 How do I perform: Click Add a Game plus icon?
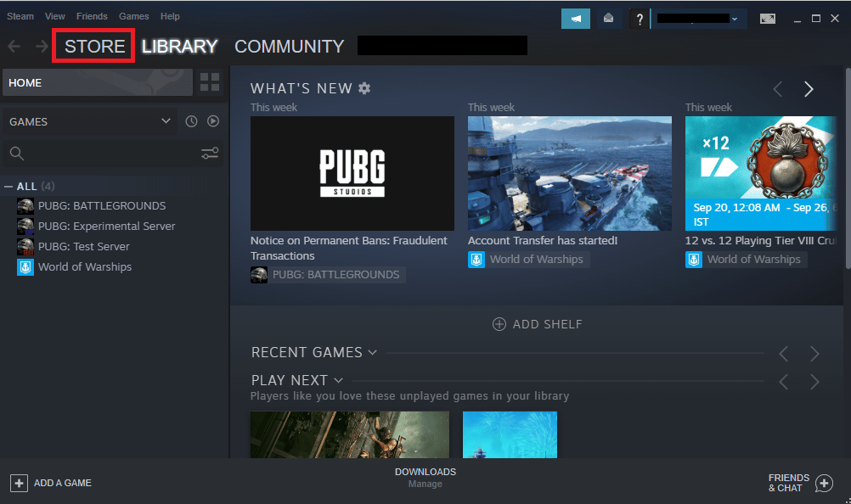[x=19, y=483]
